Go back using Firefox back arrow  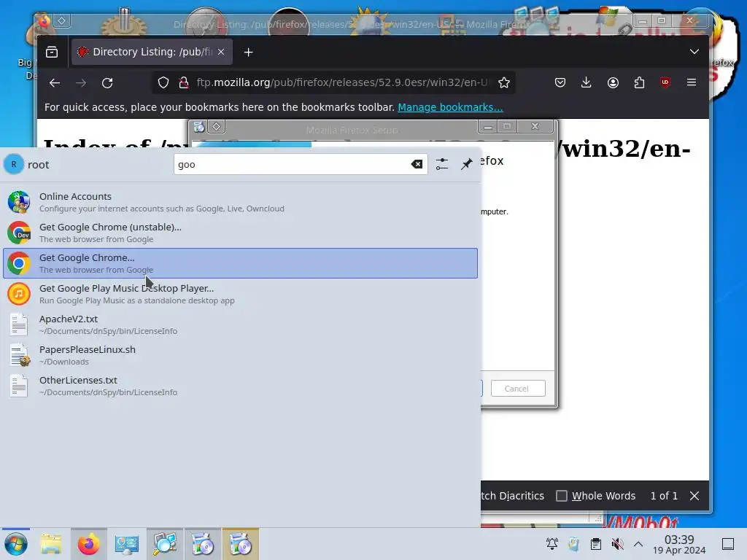[x=54, y=83]
